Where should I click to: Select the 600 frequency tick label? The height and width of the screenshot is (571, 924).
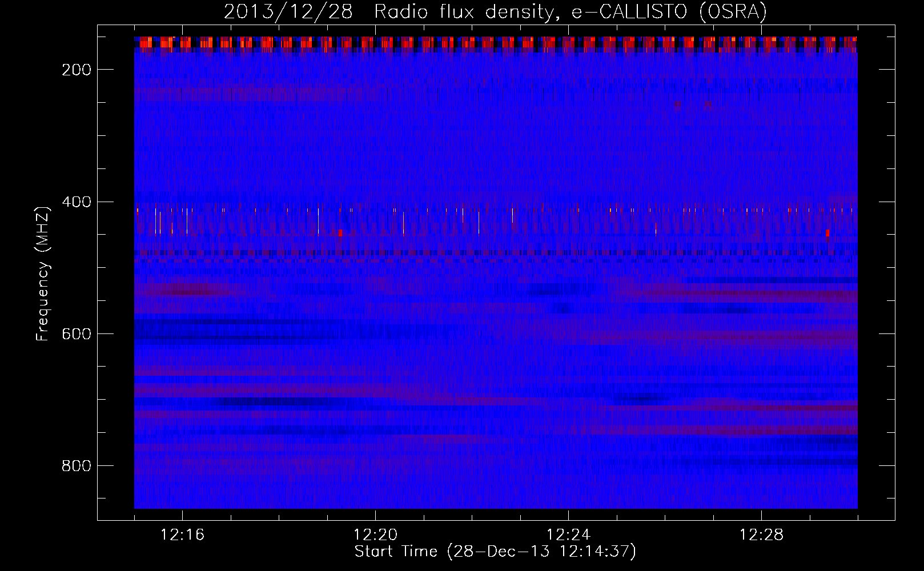point(76,334)
